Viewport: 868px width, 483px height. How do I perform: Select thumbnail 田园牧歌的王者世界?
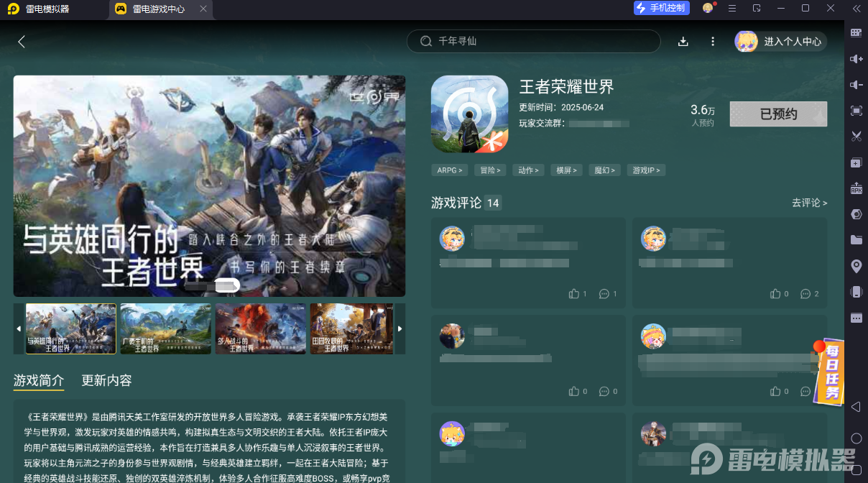click(x=352, y=328)
